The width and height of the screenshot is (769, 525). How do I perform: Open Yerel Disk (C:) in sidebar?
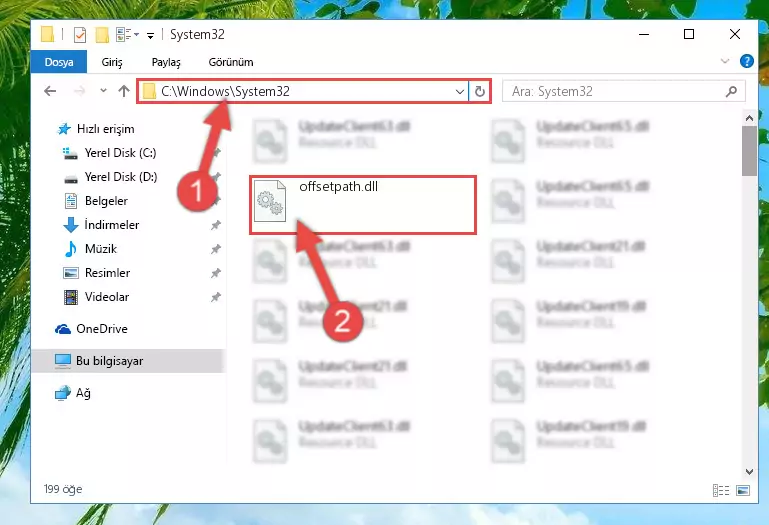120,153
